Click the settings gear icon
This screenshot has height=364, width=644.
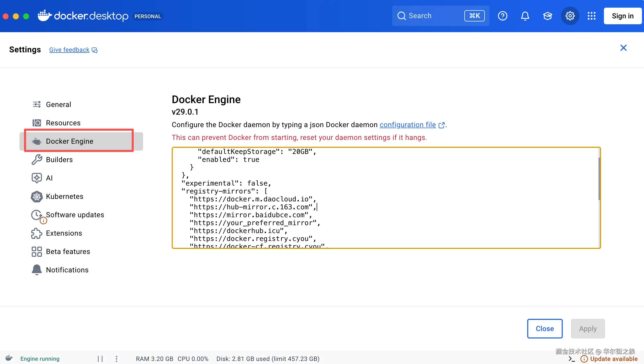tap(570, 16)
